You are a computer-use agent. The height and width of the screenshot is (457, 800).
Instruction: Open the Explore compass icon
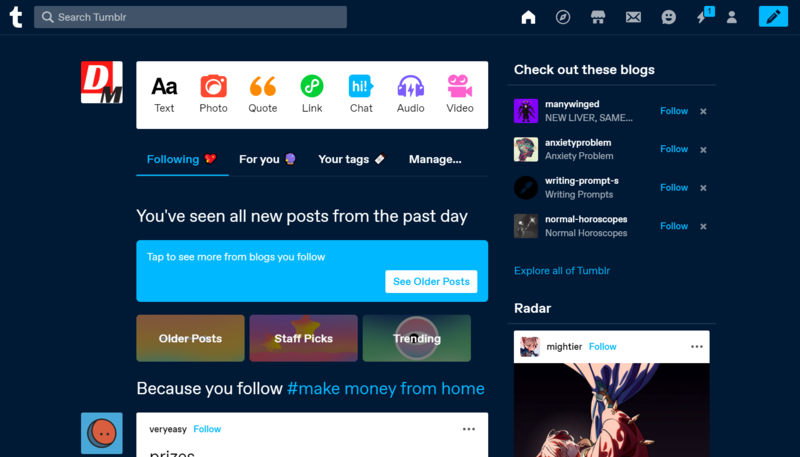[x=563, y=17]
